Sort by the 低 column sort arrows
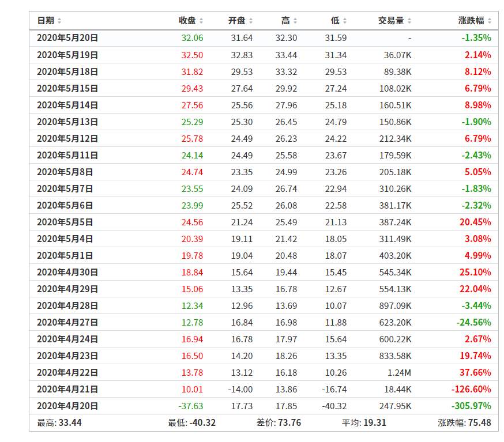The height and width of the screenshot is (442, 504). 345,21
